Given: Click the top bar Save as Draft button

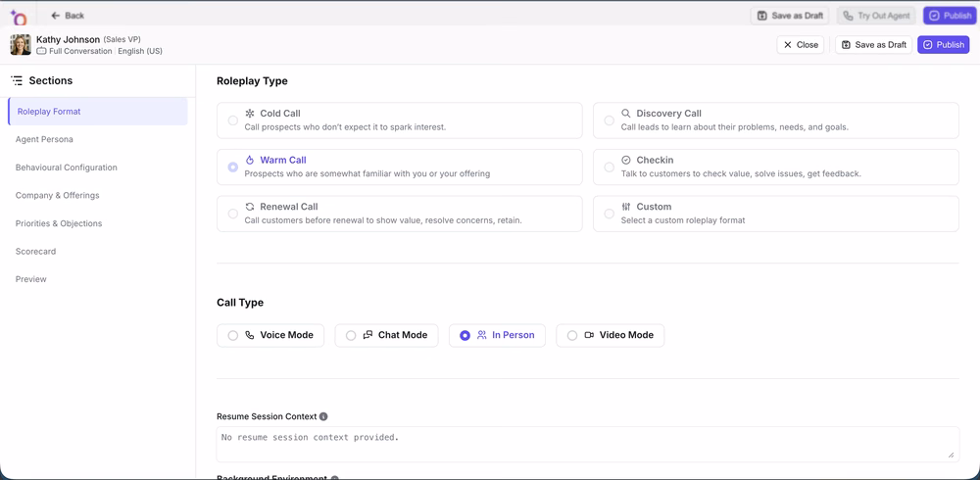Looking at the screenshot, I should tap(789, 16).
